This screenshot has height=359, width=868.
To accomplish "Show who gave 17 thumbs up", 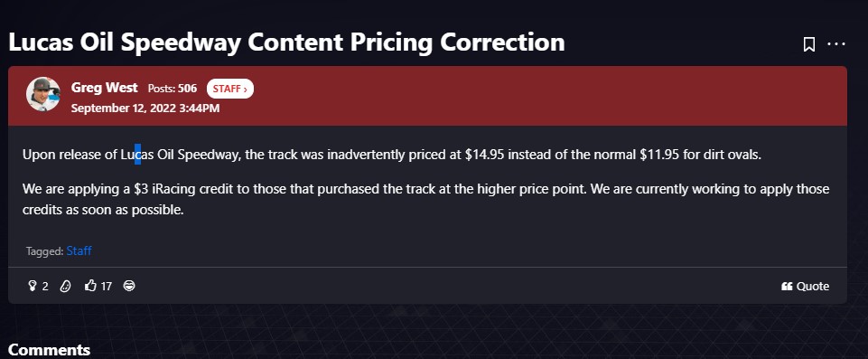I will [107, 287].
